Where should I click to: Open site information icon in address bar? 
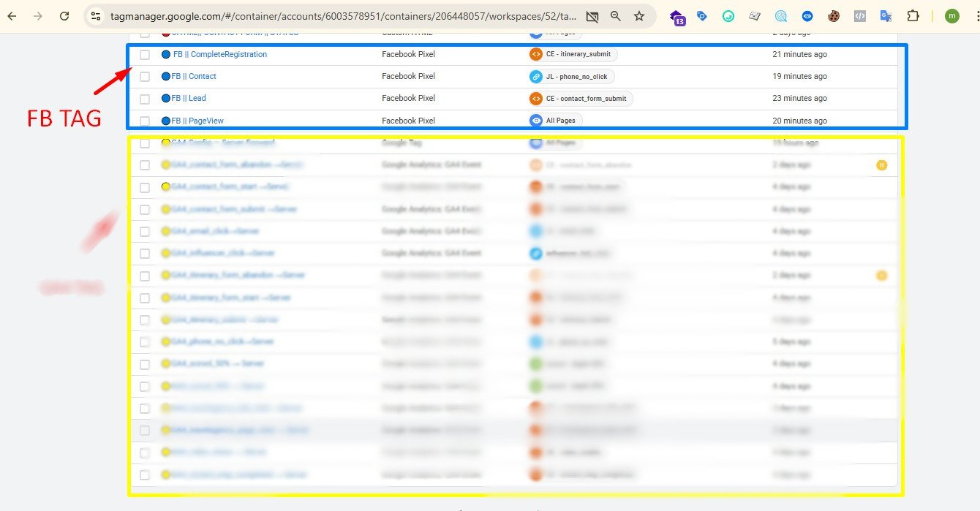[x=96, y=16]
